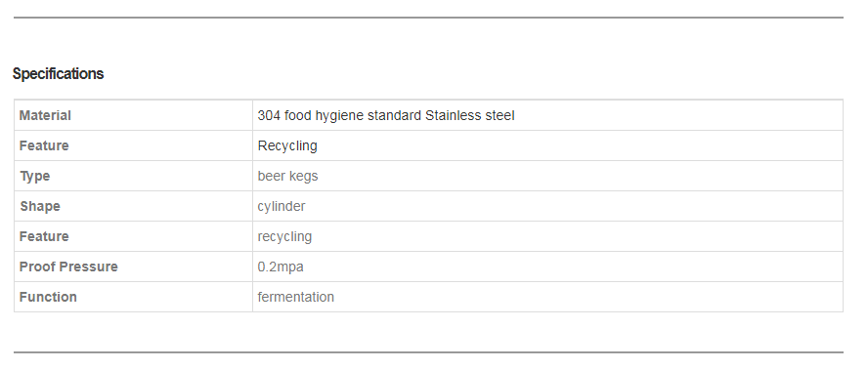Click the 304 food hygiene standard Stainless steel value
This screenshot has height=369, width=868.
pyautogui.click(x=386, y=115)
